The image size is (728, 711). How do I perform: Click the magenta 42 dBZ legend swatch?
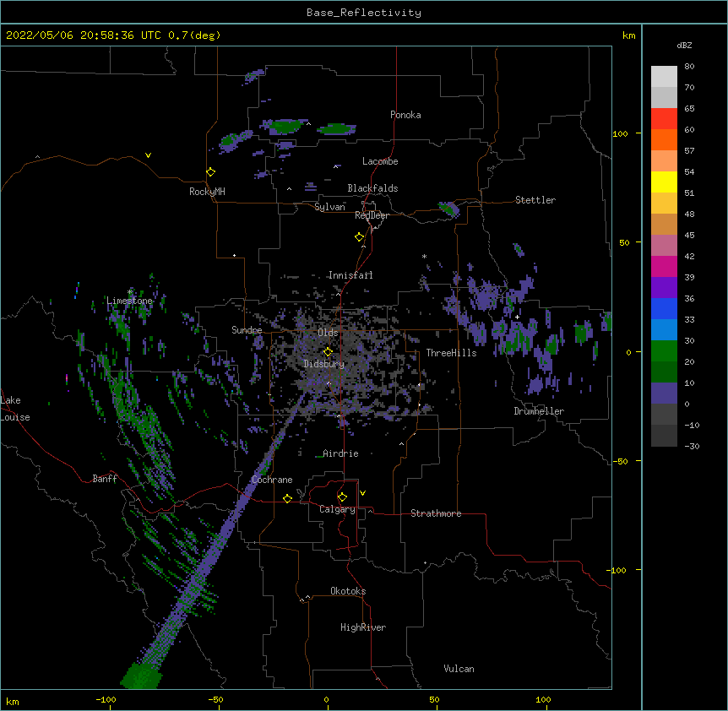(664, 266)
